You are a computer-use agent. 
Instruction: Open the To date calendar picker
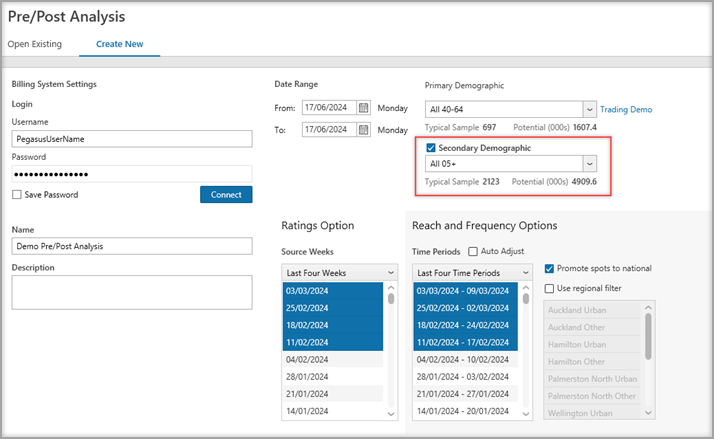pyautogui.click(x=363, y=130)
